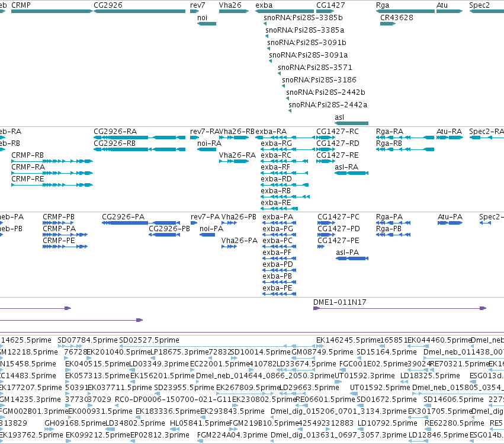Open snoRNA:Psi28S-3571 feature
Image resolution: width=504 pixels, height=444 pixels.
(x=280, y=74)
